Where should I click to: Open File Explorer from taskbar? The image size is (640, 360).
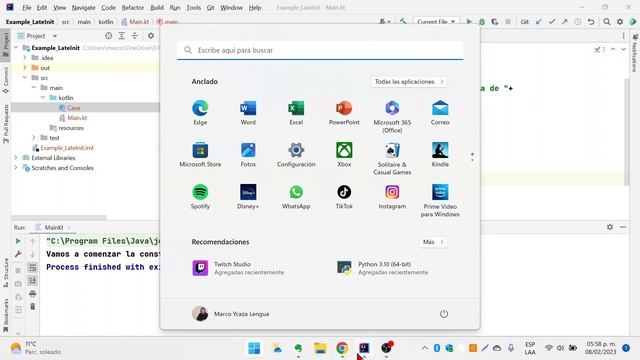click(320, 348)
